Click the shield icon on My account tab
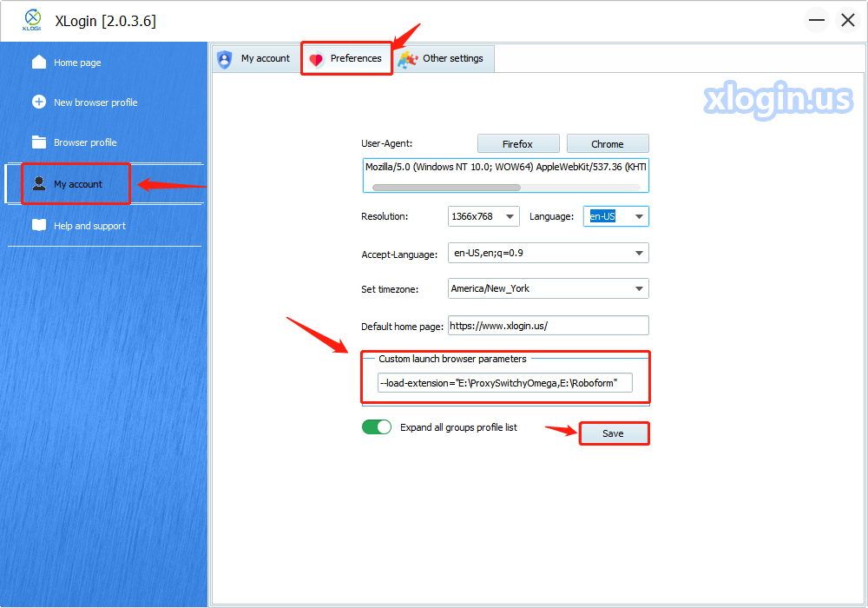Screen dimensions: 868x608 click(x=224, y=59)
